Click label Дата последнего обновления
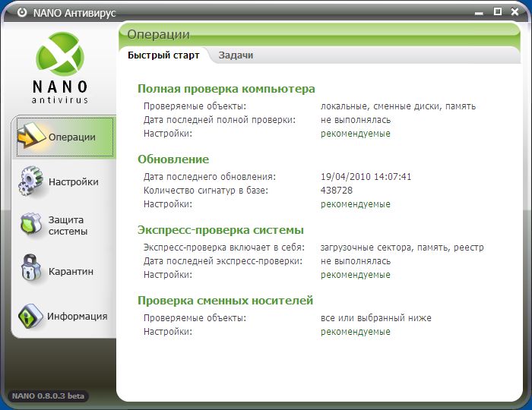The height and width of the screenshot is (410, 532). point(210,177)
